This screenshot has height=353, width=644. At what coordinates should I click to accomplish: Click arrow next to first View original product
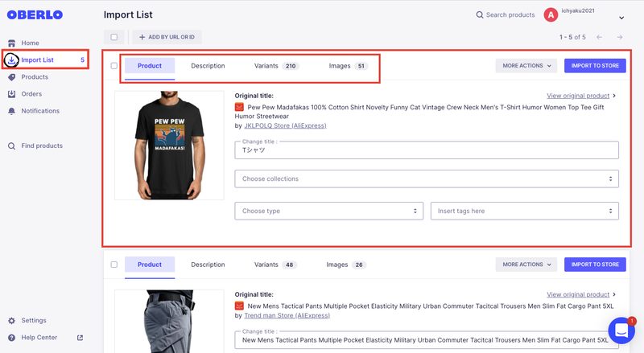click(x=614, y=96)
